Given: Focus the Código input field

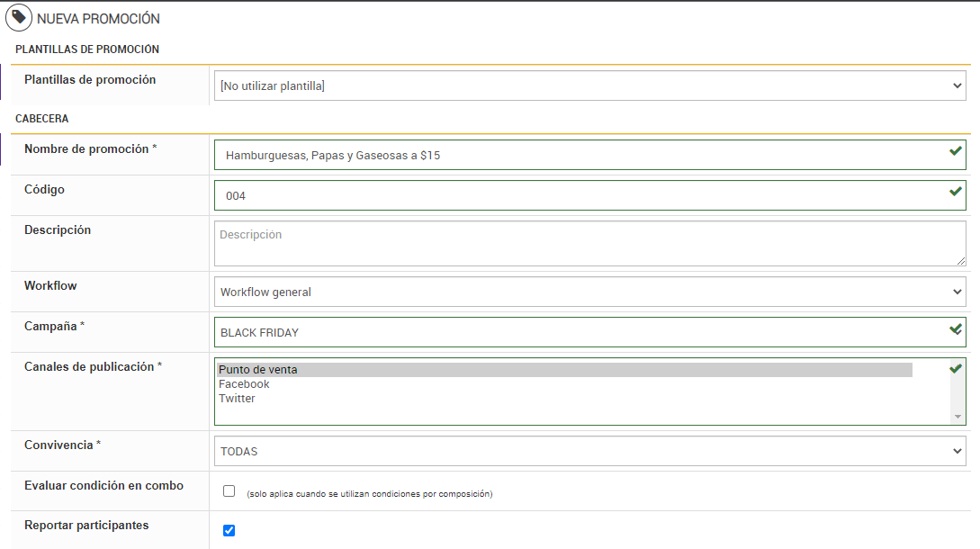Looking at the screenshot, I should coord(576,195).
